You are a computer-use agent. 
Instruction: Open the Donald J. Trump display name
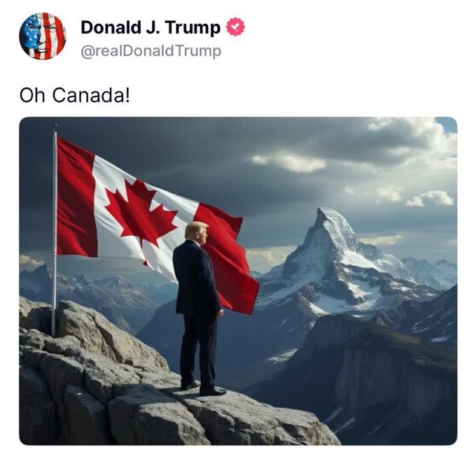tap(150, 27)
